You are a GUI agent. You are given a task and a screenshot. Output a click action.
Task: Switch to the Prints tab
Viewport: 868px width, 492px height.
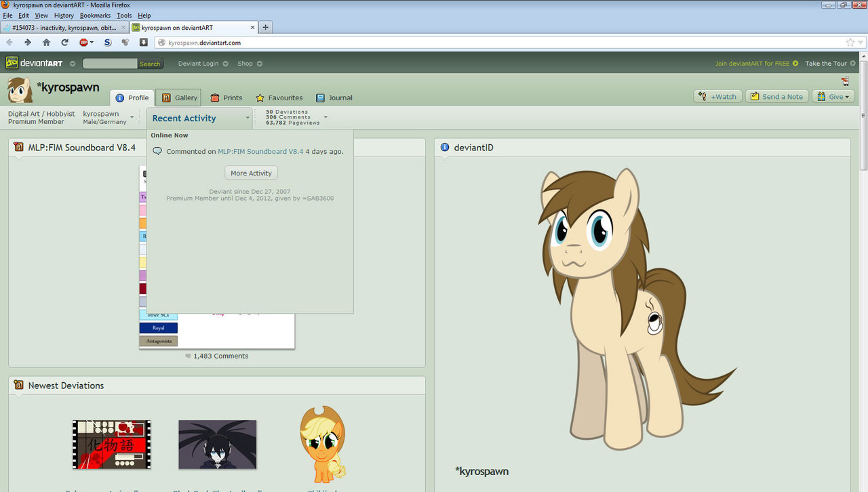[x=226, y=98]
